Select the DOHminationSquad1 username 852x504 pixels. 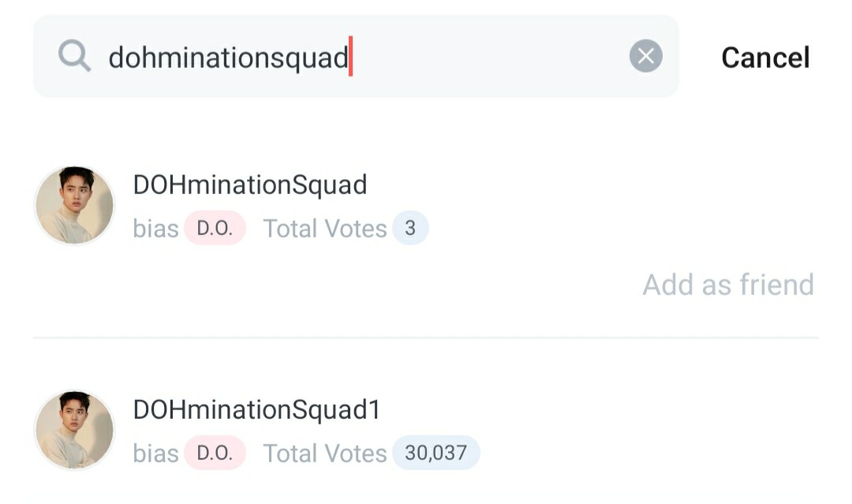tap(257, 409)
